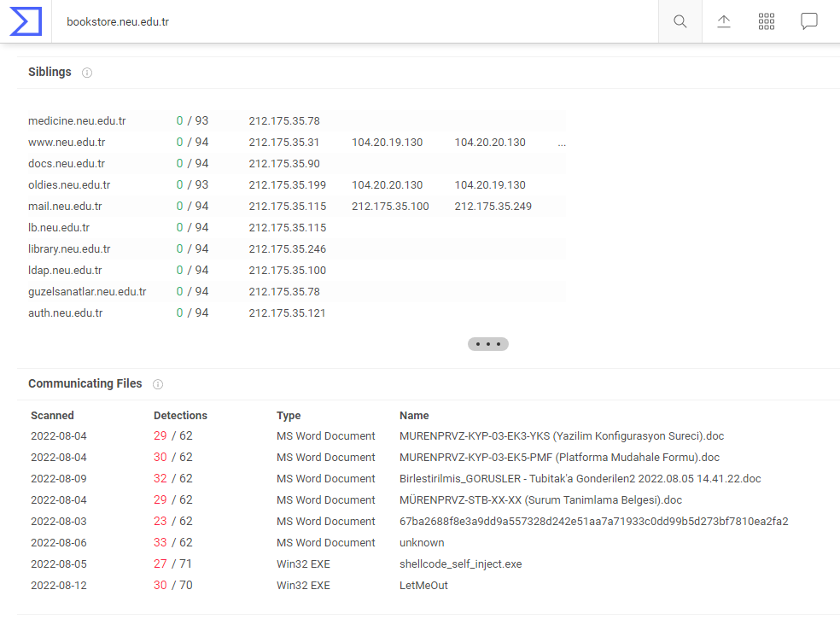Click the info icon beside Siblings

pos(87,73)
